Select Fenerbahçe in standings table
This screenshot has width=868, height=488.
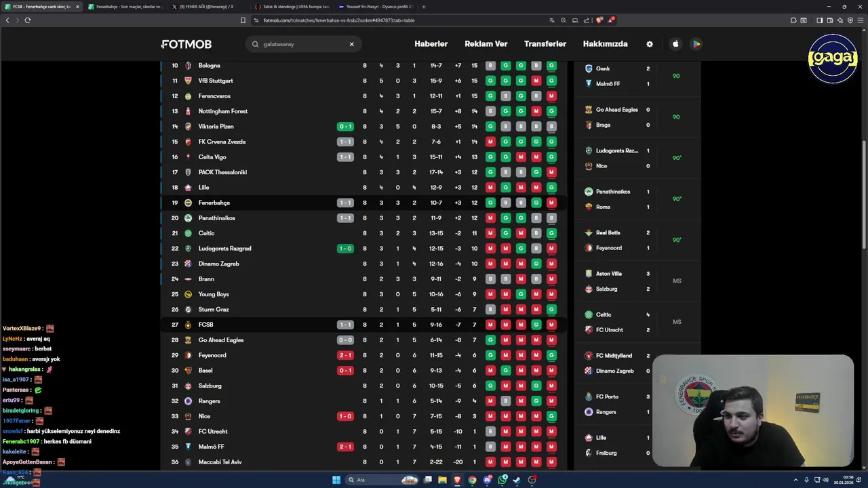[364, 203]
